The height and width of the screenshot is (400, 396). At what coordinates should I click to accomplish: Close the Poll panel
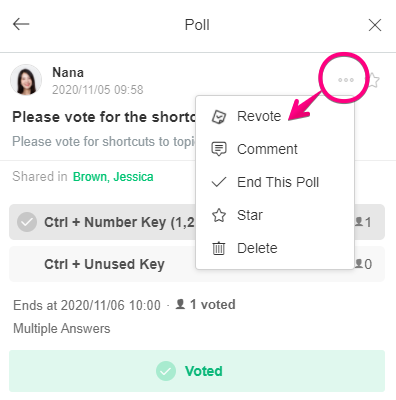(375, 25)
